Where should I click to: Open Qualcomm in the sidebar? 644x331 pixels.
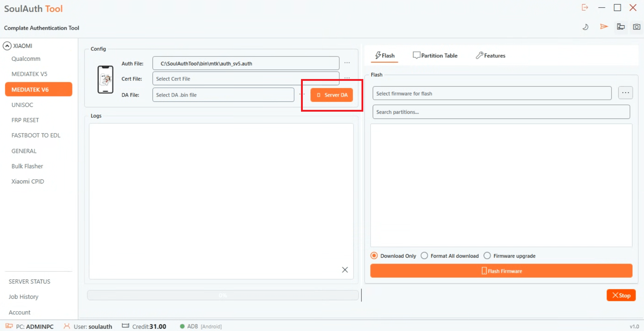click(x=26, y=59)
